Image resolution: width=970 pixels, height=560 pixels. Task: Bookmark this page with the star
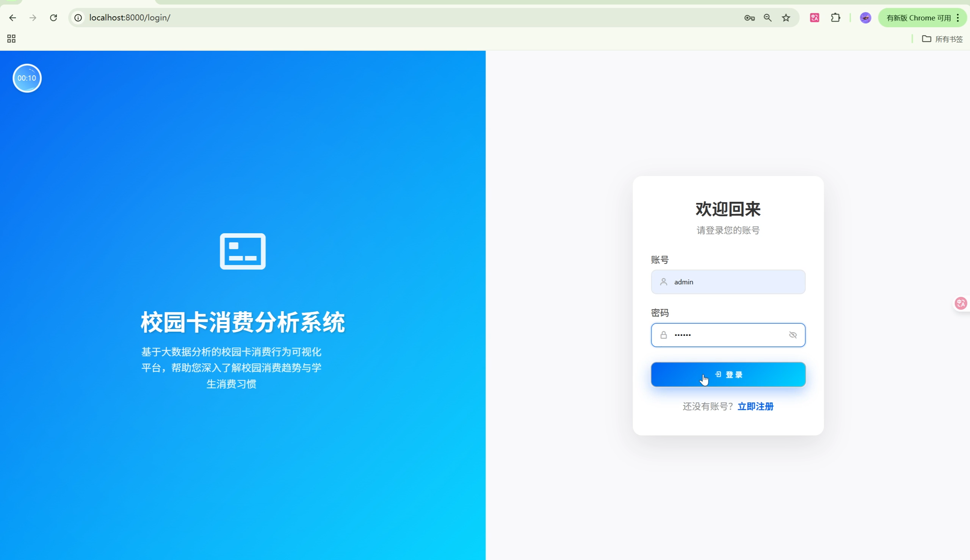[x=786, y=18]
